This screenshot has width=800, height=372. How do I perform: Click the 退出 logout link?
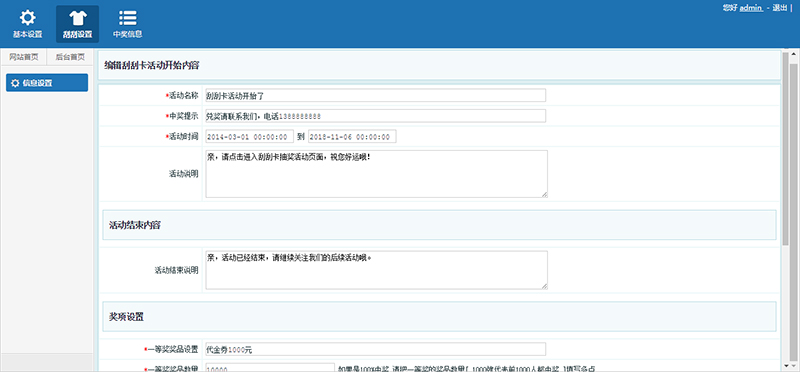coord(780,8)
